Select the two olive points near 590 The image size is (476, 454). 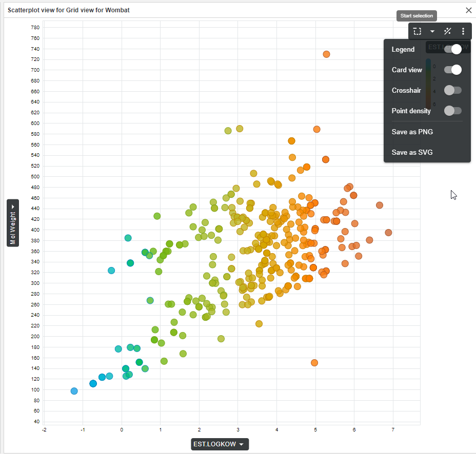[234, 130]
